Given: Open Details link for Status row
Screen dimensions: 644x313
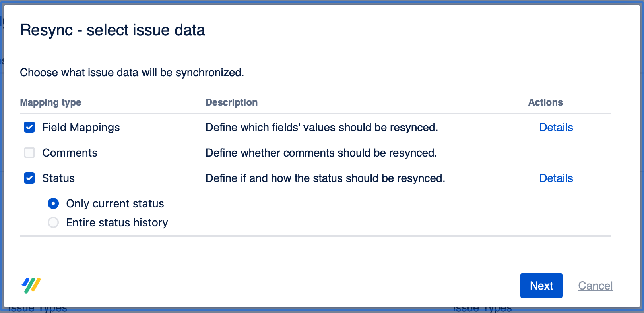Looking at the screenshot, I should [x=556, y=178].
